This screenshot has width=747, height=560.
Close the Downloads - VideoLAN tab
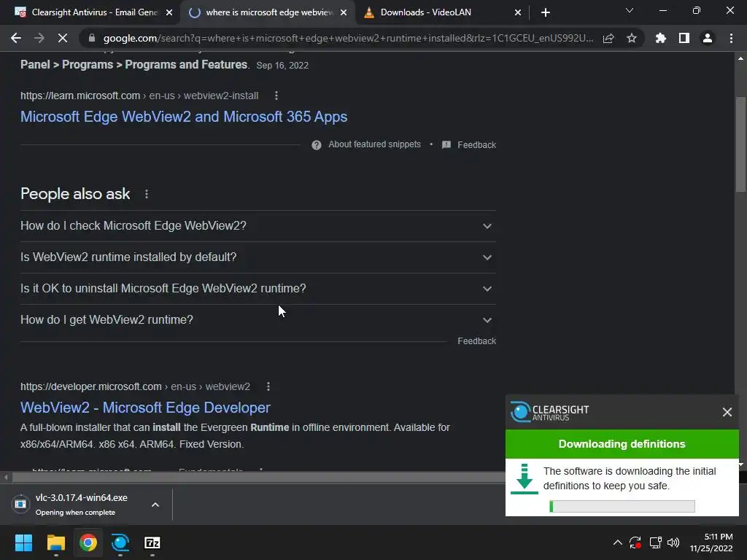518,12
